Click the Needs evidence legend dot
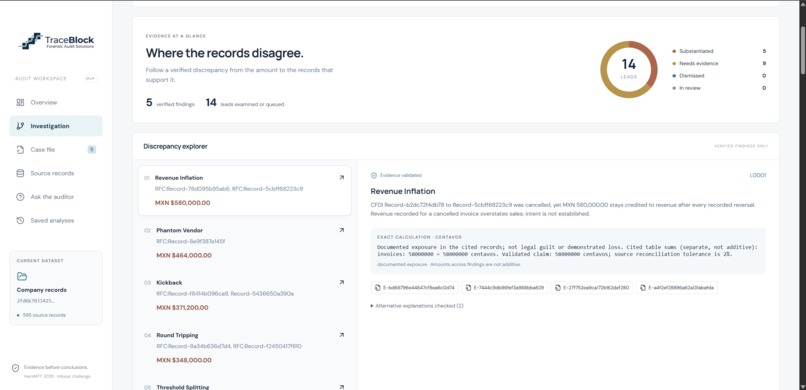 674,64
